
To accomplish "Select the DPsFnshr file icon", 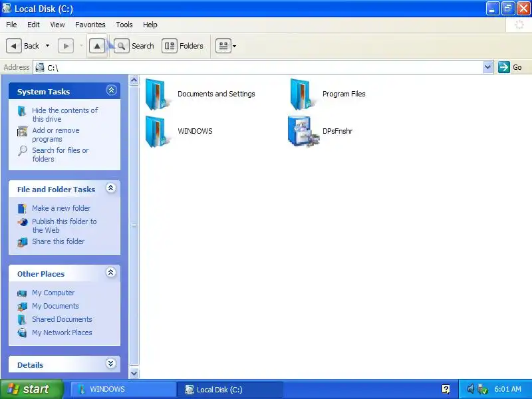I will click(303, 131).
